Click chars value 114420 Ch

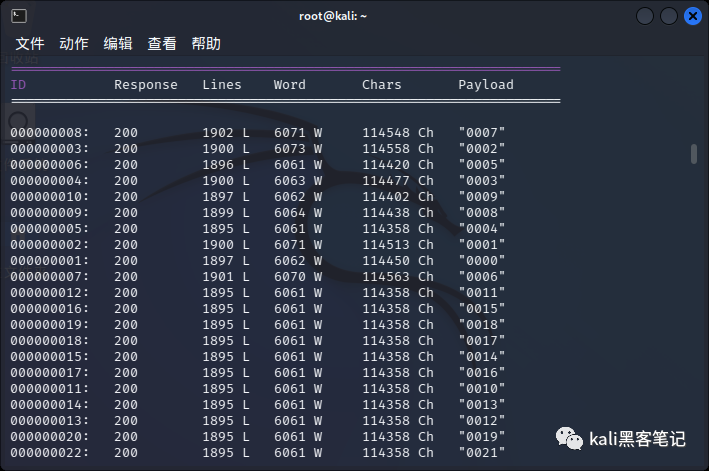click(398, 165)
